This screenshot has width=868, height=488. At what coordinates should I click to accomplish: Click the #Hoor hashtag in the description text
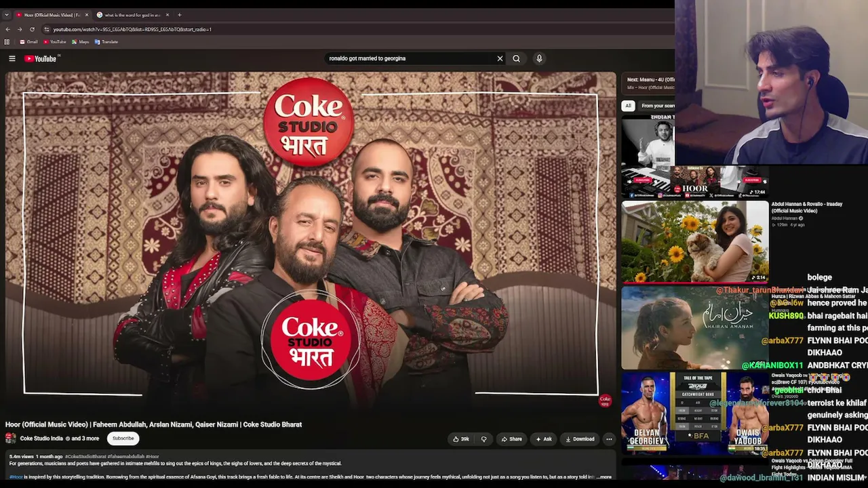16,477
